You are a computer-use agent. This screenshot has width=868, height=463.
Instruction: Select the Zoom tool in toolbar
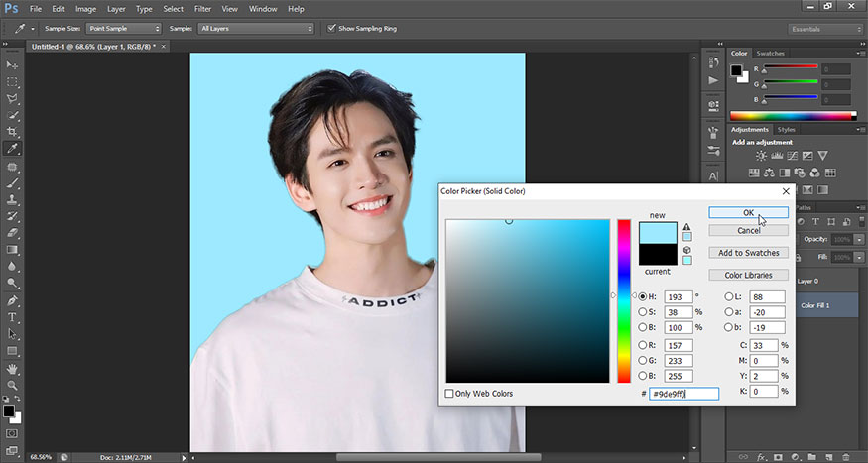tap(12, 385)
